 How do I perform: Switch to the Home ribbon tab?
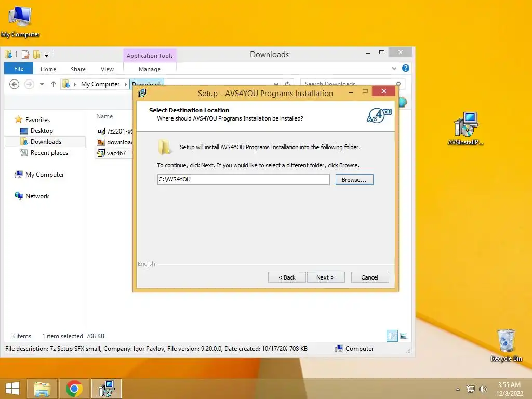[x=48, y=69]
